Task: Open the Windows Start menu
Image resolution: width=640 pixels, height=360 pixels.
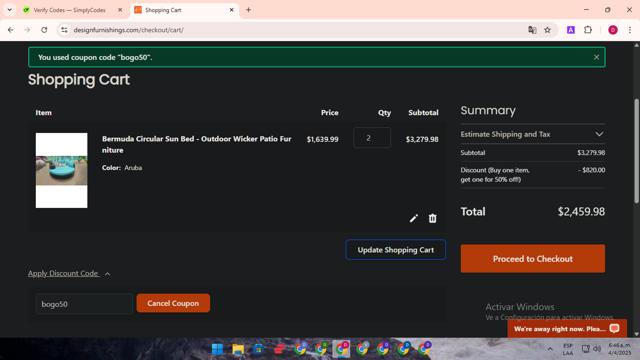Action: click(218, 349)
